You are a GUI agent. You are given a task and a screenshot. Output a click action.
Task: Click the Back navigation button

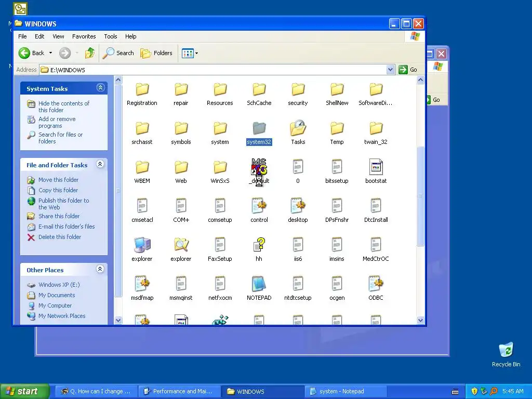pos(32,53)
